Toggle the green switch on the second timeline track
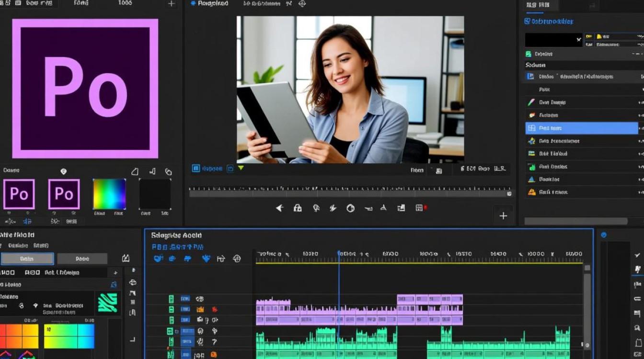This screenshot has height=359, width=644. (x=171, y=309)
